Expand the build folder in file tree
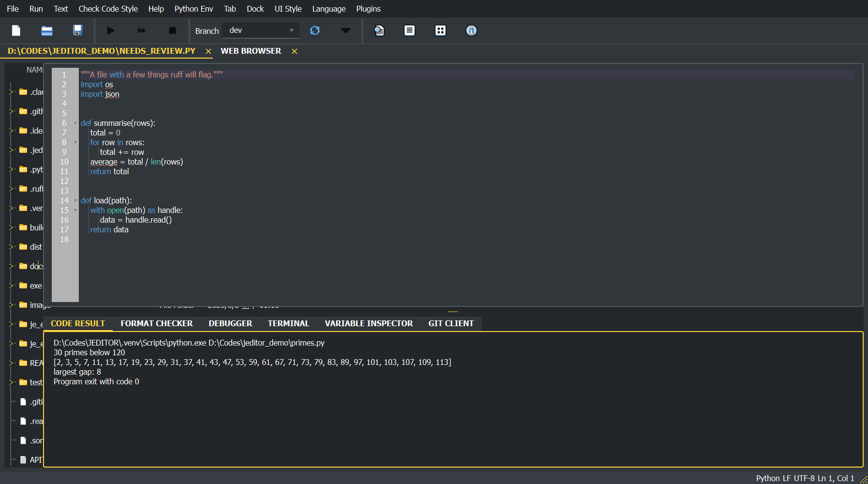Image resolution: width=868 pixels, height=484 pixels. (x=11, y=227)
